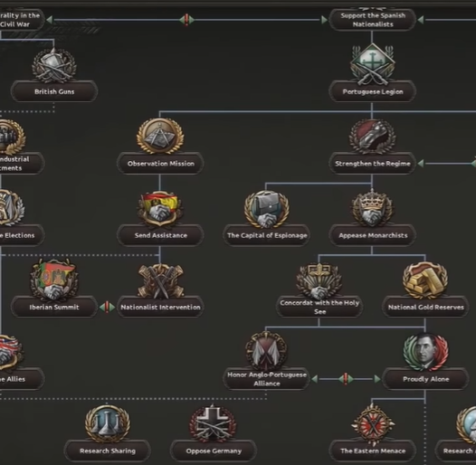Screen dimensions: 476x465
Task: Click the Iberian Summit focus label
Action: click(x=54, y=308)
